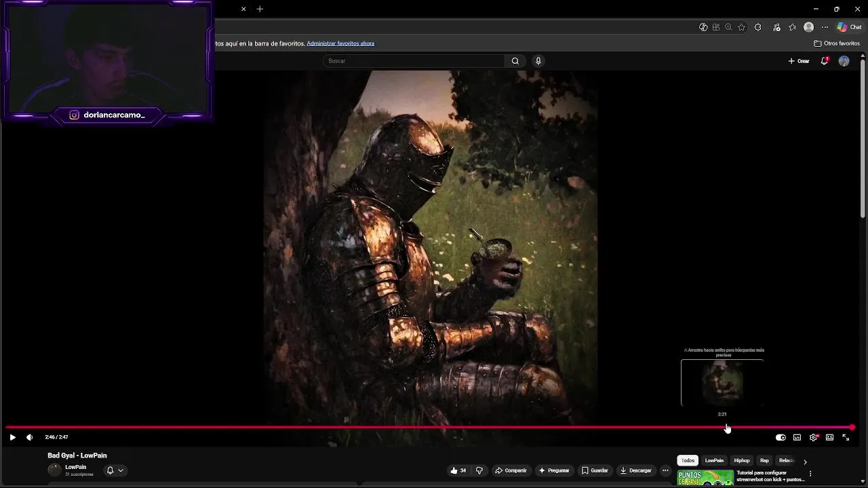Open Copilot Chat in browser toolbar

(x=849, y=27)
